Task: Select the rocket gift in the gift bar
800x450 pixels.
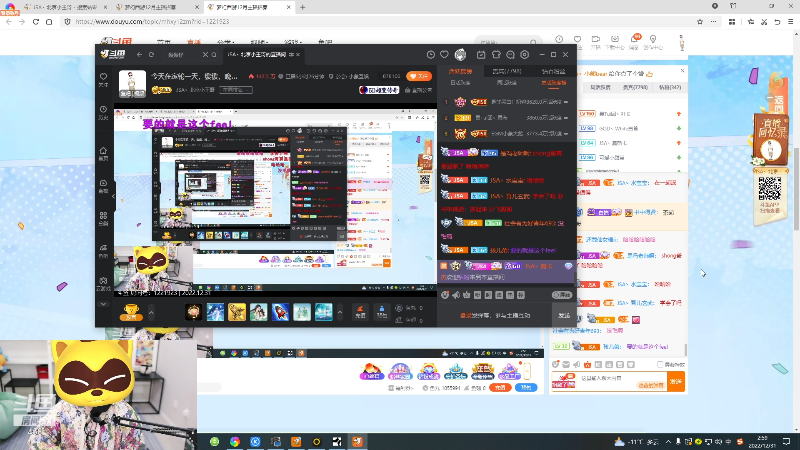Action: coord(280,312)
